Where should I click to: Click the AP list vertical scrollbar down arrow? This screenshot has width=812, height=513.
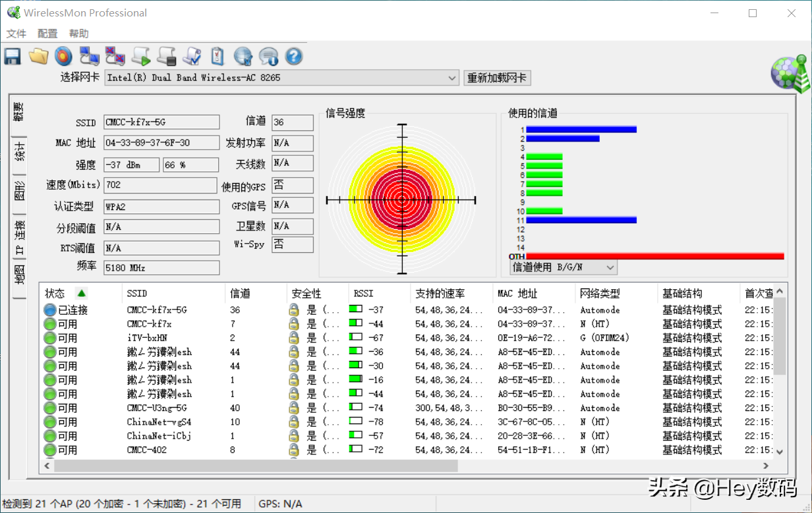click(780, 452)
